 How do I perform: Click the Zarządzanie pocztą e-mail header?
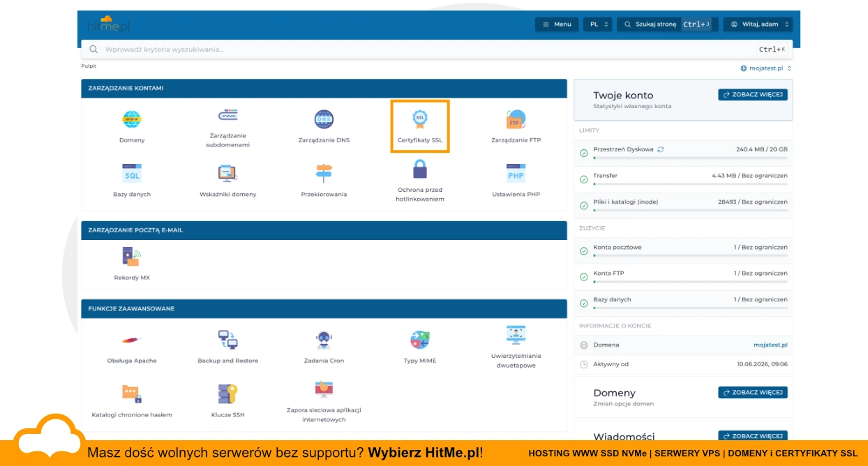click(324, 230)
